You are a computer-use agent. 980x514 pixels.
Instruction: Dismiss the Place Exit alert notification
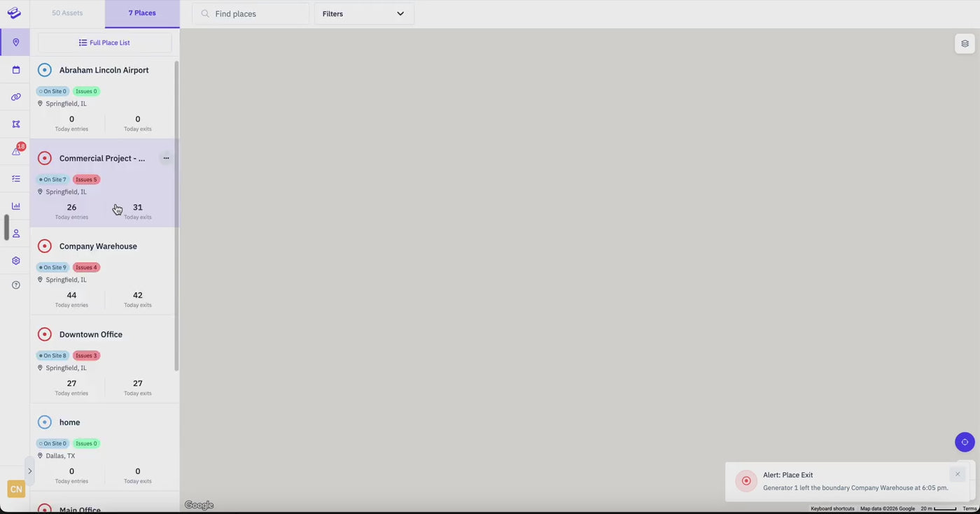(958, 474)
